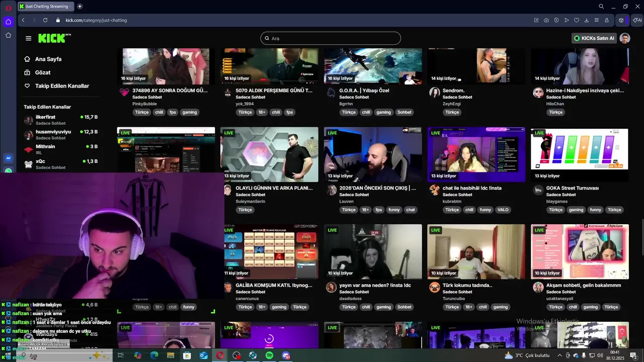The height and width of the screenshot is (362, 644).
Task: Open the browser downloads icon
Action: (587, 20)
